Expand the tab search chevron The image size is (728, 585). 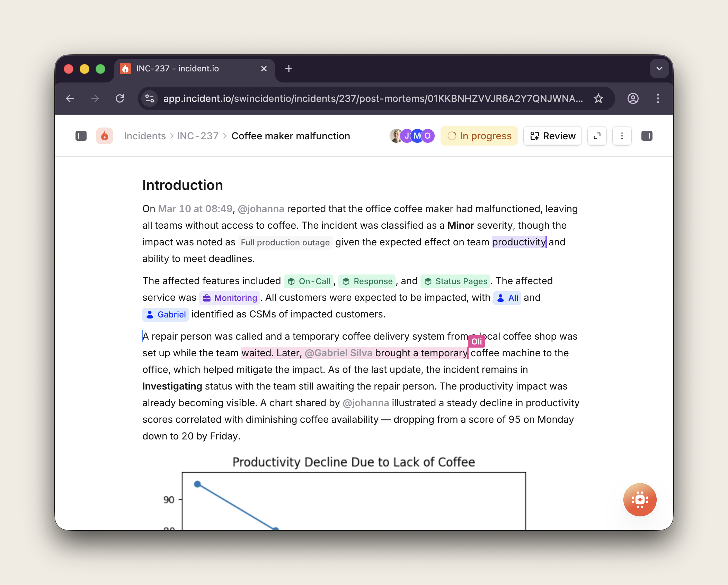point(659,69)
